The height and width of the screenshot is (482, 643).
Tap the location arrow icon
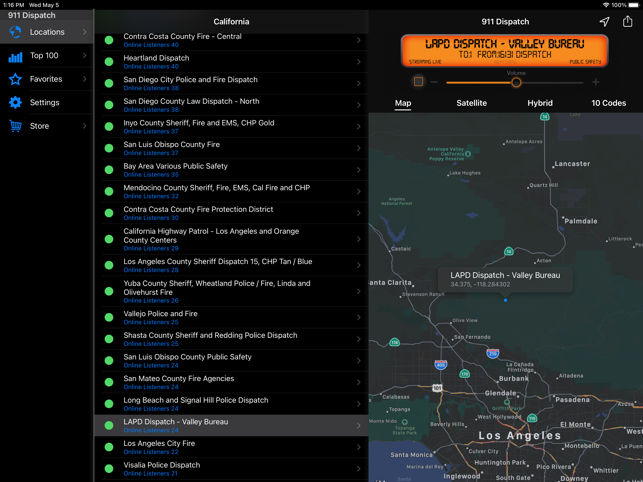tap(604, 21)
